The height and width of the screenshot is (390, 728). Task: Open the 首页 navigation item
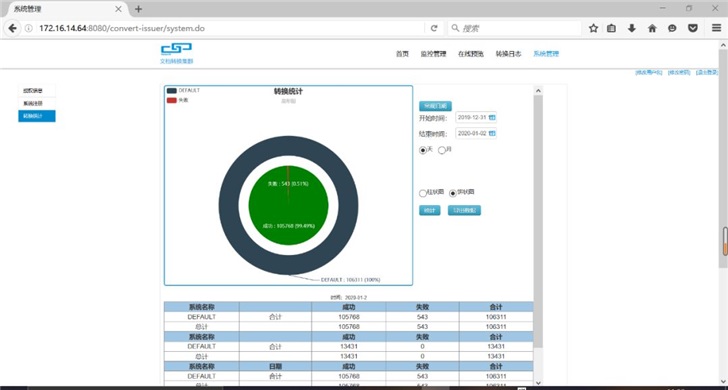pos(402,54)
